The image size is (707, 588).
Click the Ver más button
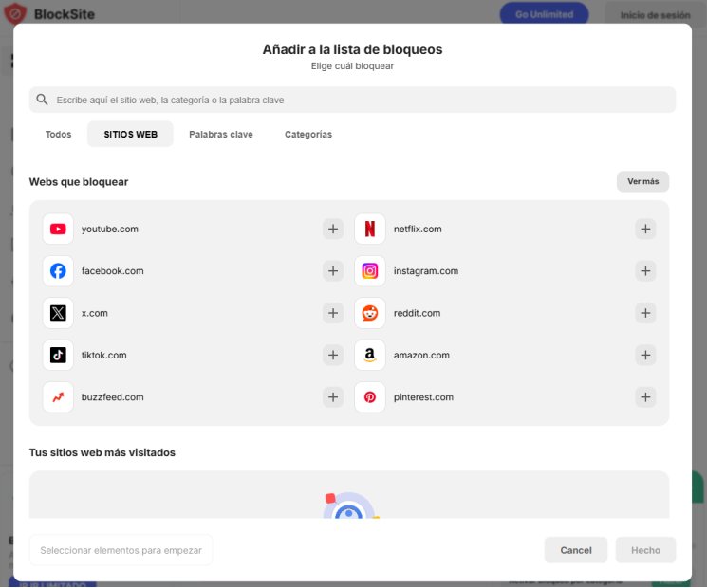643,181
